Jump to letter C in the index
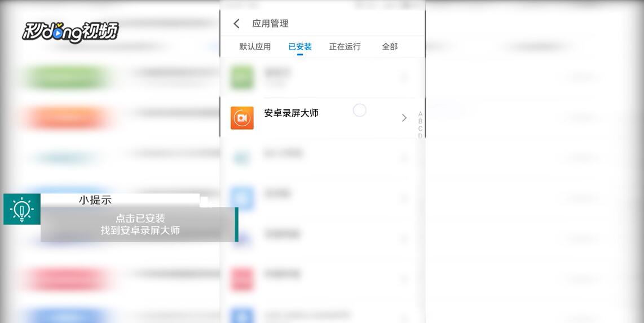The image size is (644, 323). [420, 129]
